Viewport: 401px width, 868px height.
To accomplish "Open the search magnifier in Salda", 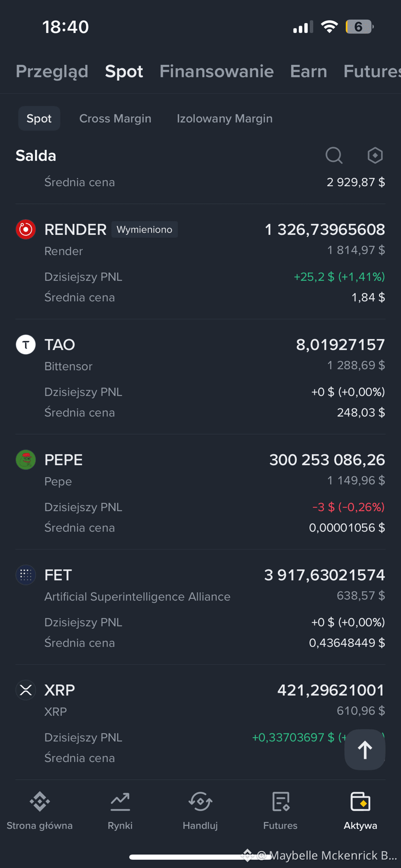I will tap(334, 155).
